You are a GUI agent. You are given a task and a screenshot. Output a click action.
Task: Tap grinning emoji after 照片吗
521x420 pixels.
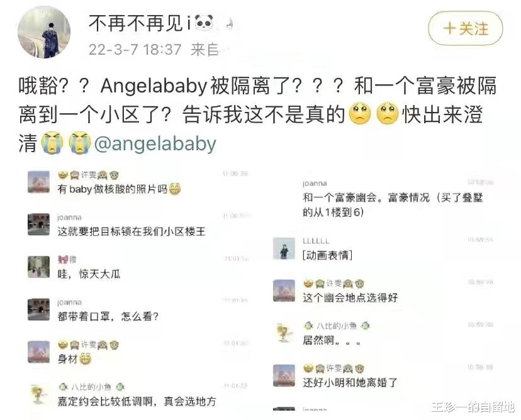pyautogui.click(x=175, y=189)
